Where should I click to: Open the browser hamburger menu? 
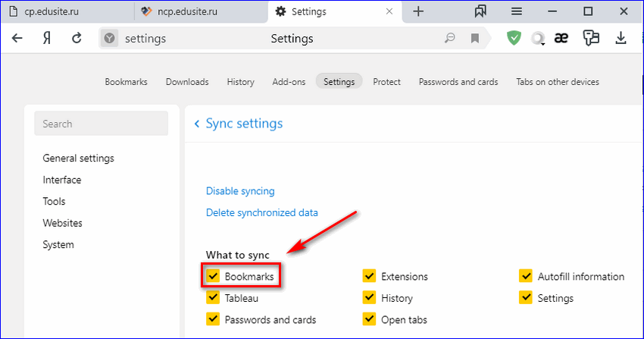[517, 11]
